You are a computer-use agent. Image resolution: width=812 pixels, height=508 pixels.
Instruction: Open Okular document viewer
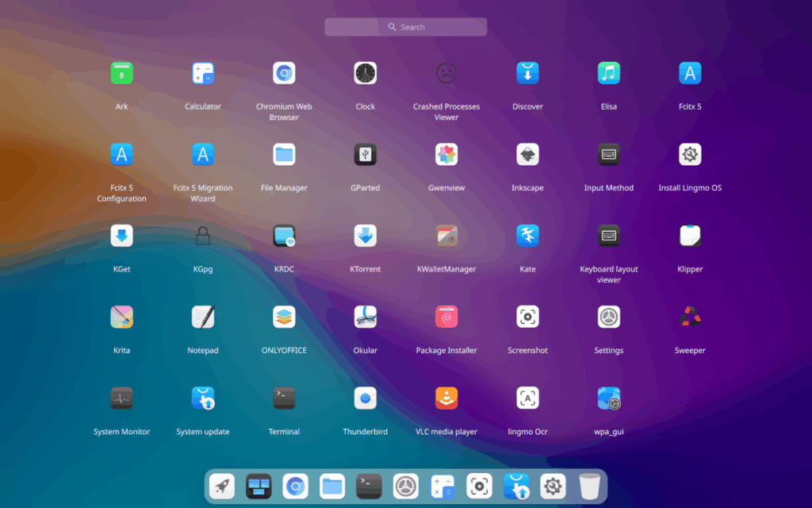pos(365,317)
